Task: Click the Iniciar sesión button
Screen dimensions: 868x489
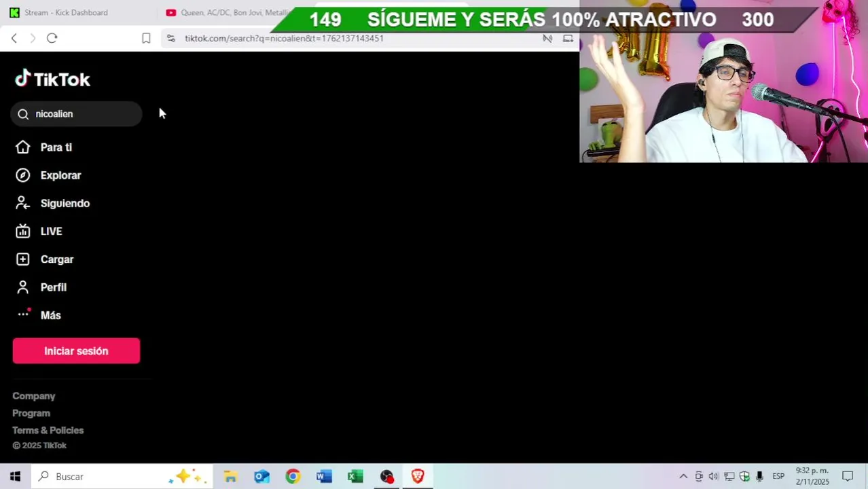Action: (76, 351)
